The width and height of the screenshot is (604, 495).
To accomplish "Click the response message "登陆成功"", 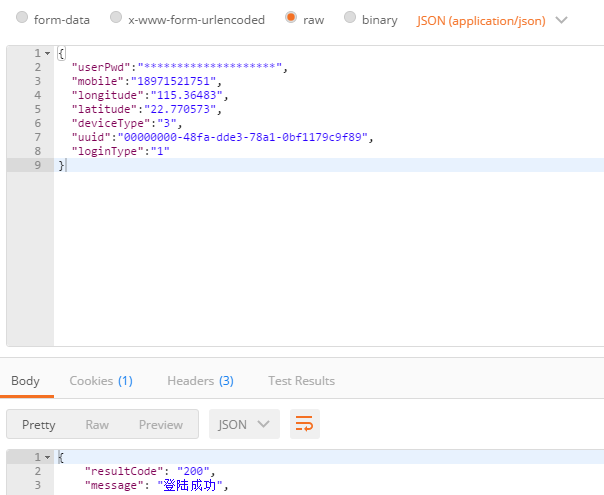I will point(190,485).
